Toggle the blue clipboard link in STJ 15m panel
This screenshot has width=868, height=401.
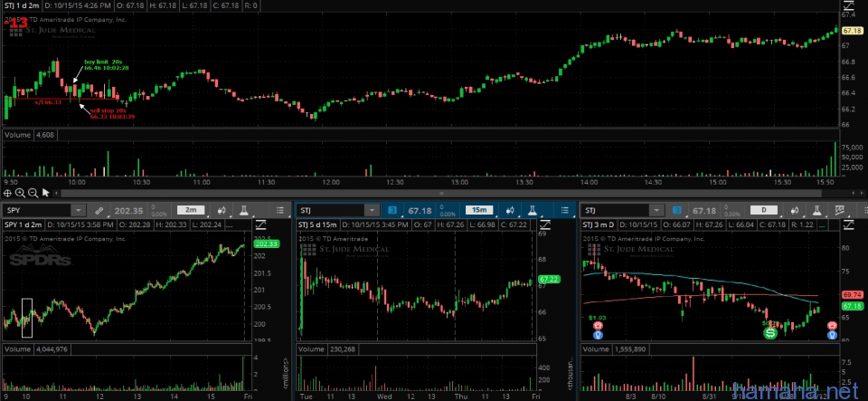392,210
